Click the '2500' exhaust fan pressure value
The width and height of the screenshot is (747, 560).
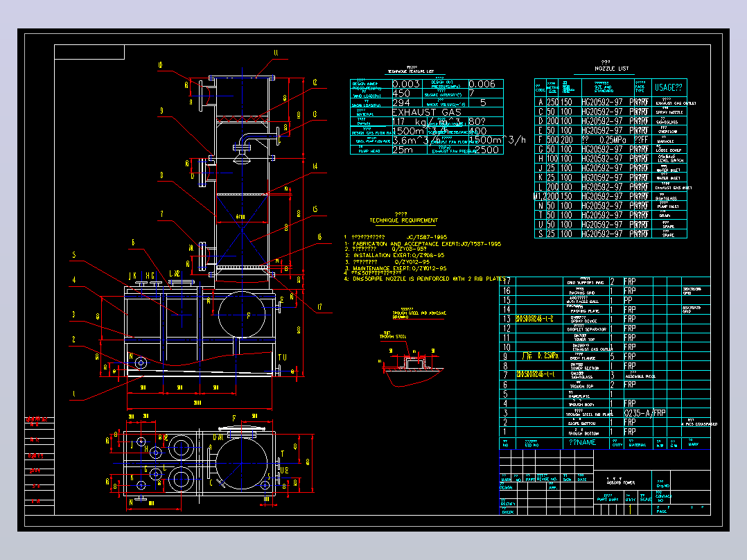click(486, 150)
